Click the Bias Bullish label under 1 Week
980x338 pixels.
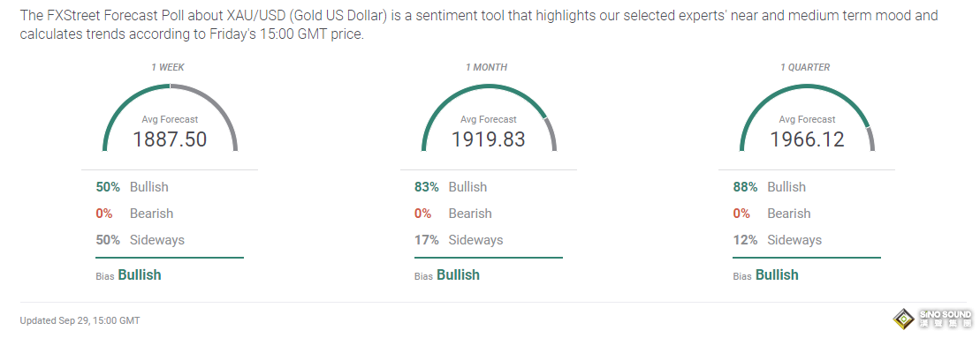(x=128, y=275)
